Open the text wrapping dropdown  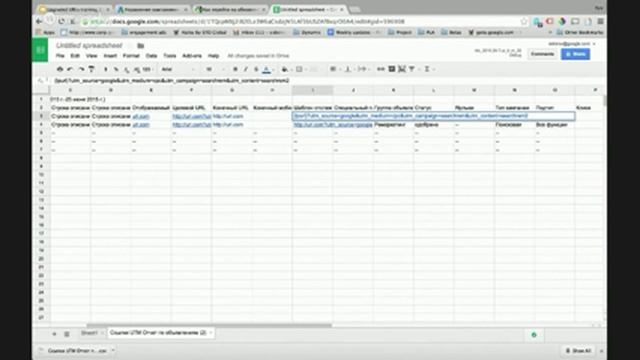tap(362, 69)
